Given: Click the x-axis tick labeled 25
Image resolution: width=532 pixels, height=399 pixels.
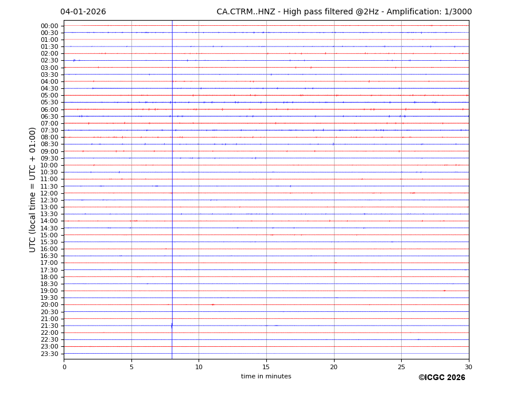Looking at the screenshot, I should click(401, 367).
